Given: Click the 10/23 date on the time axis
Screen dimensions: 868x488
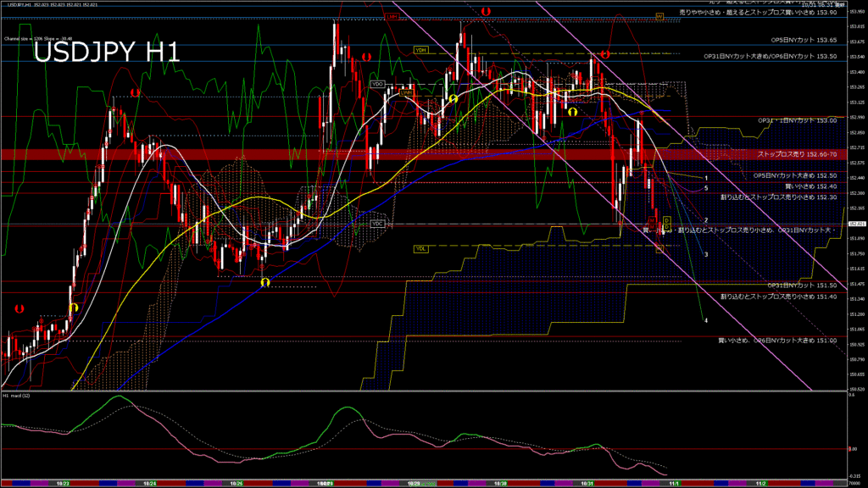Looking at the screenshot, I should point(62,483).
